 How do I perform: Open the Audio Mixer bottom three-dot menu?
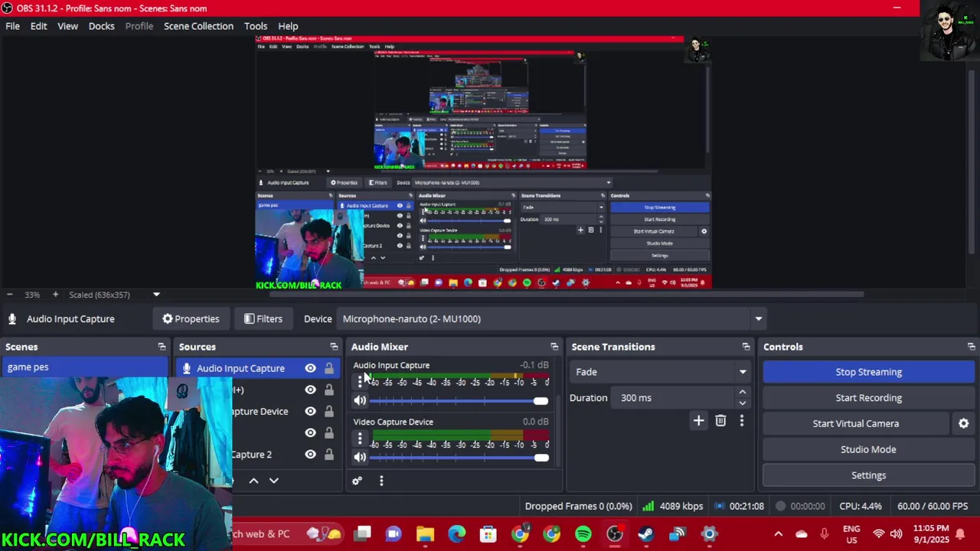click(381, 481)
